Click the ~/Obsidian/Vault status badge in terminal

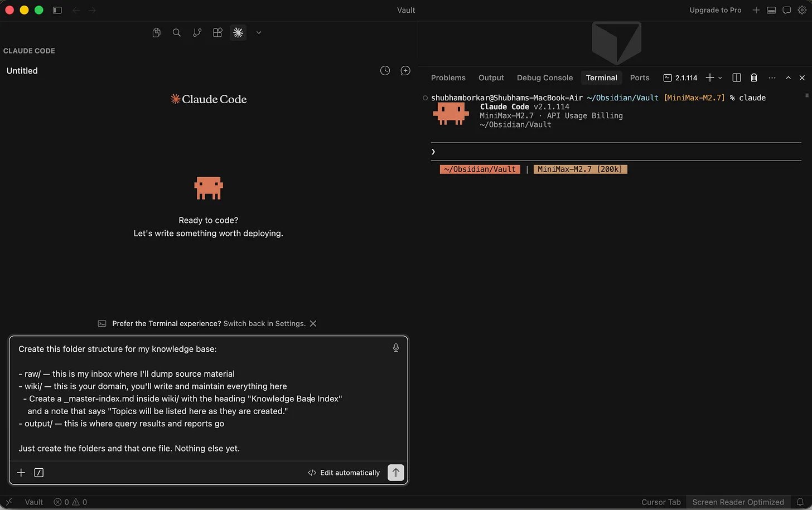pyautogui.click(x=480, y=169)
